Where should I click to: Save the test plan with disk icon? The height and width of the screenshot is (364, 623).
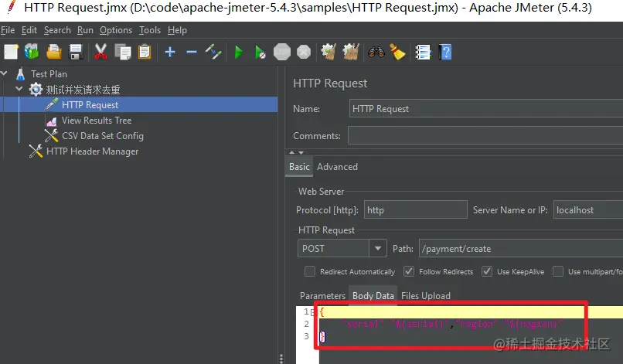point(76,52)
